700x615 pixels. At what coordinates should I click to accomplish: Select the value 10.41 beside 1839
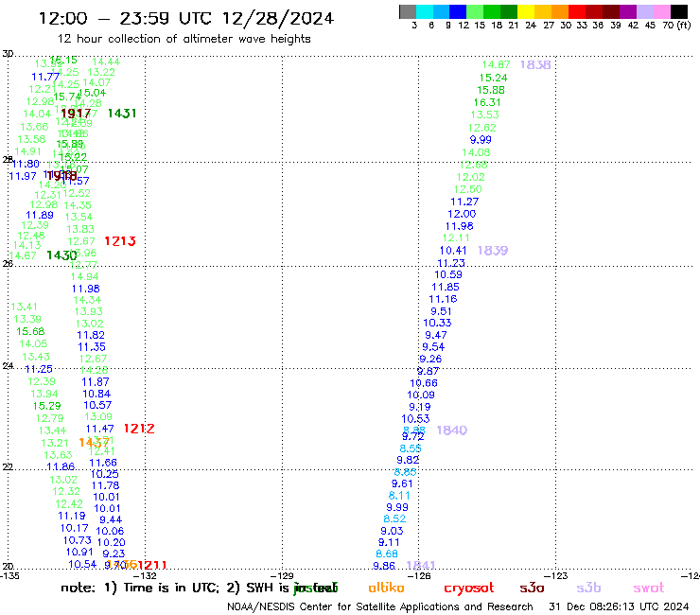[453, 251]
